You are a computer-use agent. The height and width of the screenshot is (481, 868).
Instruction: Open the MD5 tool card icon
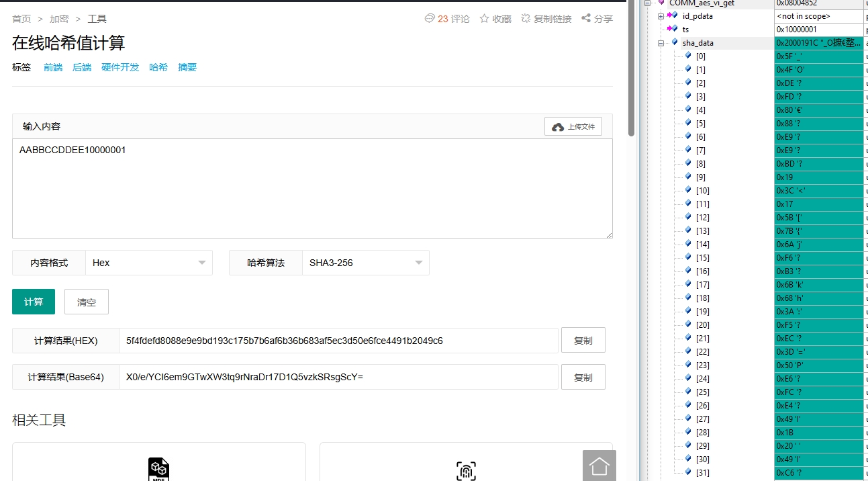click(x=158, y=469)
